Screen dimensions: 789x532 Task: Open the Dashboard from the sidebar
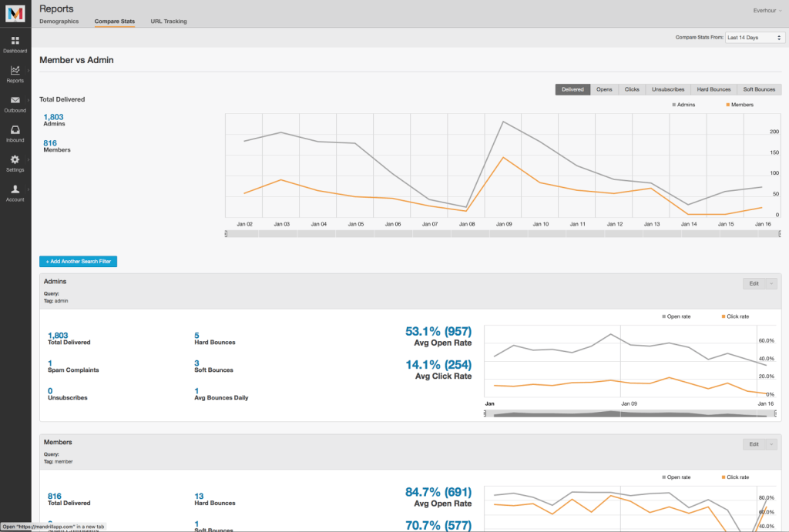pyautogui.click(x=15, y=45)
